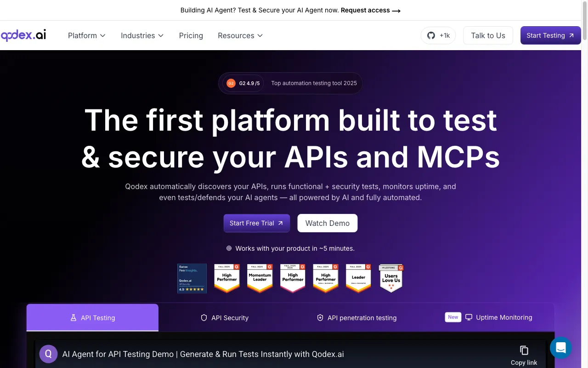Expand the Platform menu
The image size is (588, 368).
[x=87, y=35]
